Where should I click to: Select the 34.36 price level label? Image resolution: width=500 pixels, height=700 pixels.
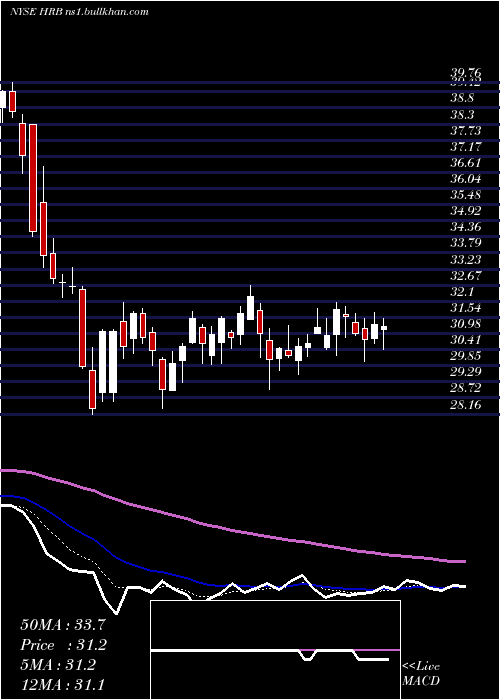click(x=466, y=227)
